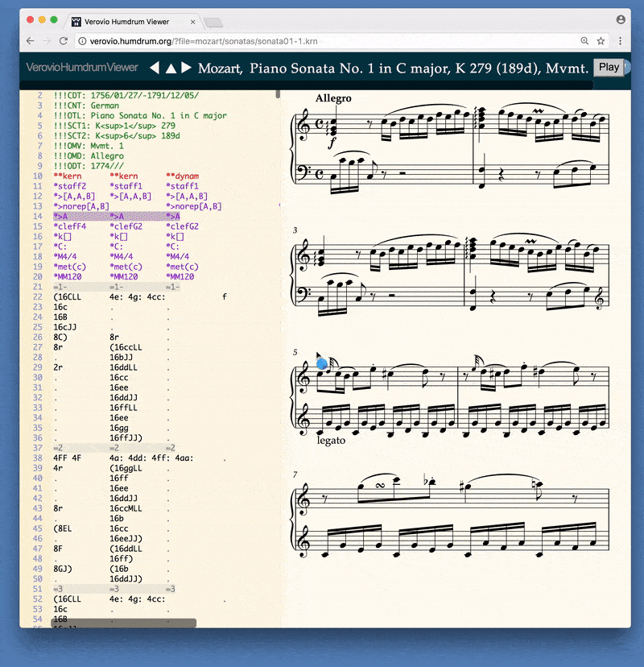The image size is (644, 667).
Task: Click the red '**dynam' spine header
Action: point(183,176)
